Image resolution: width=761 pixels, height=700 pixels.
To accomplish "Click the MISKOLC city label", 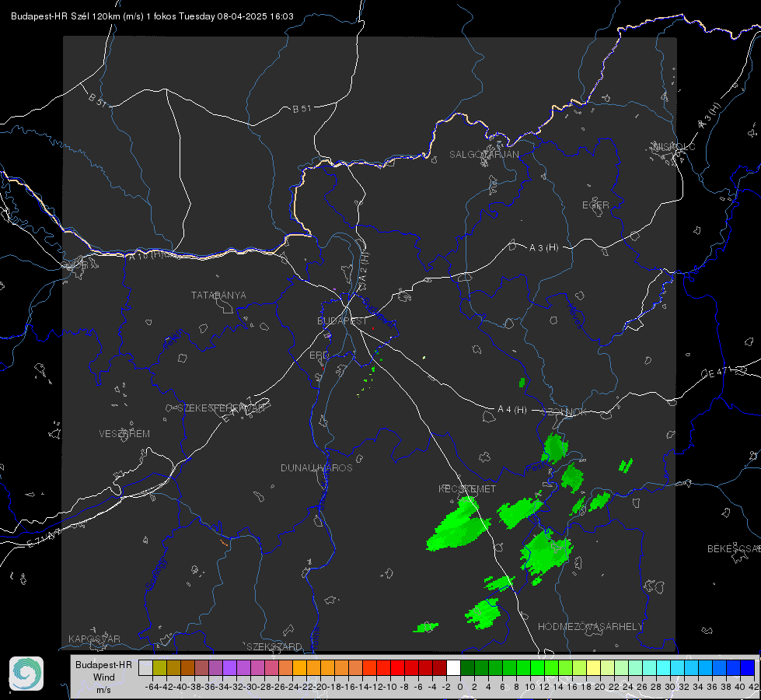I will (x=674, y=147).
